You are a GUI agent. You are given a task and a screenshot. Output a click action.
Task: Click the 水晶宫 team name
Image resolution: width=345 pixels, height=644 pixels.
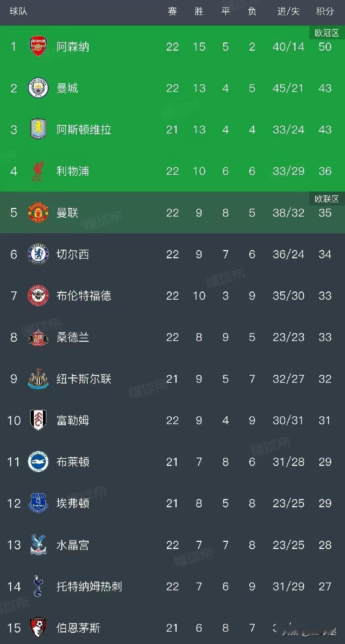pos(73,545)
